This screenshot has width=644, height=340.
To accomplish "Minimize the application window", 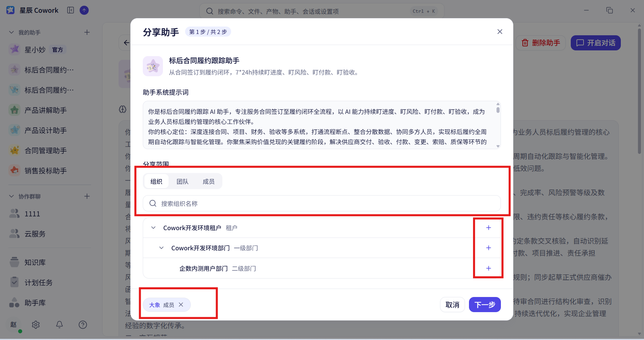I will [586, 10].
